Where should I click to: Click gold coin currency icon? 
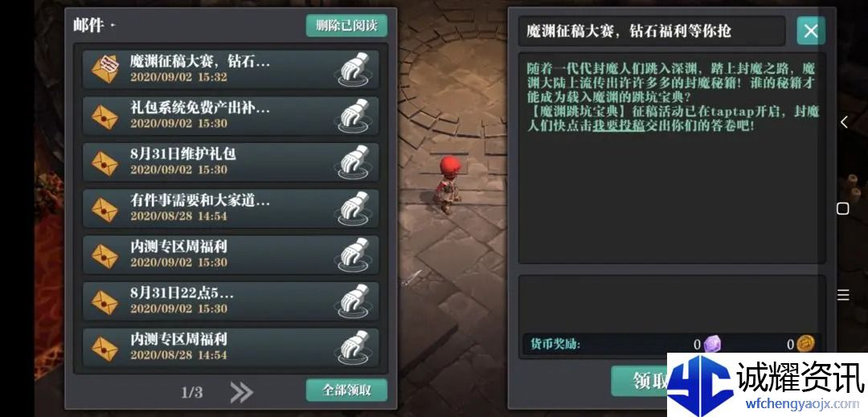pos(805,344)
